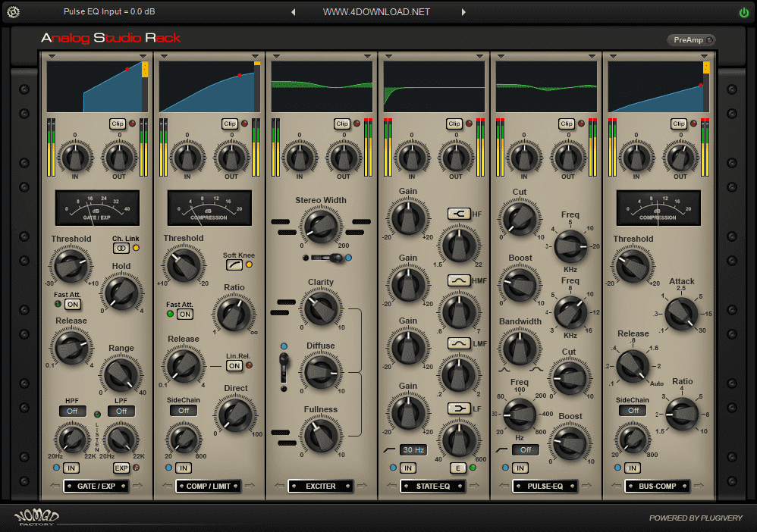The width and height of the screenshot is (757, 532).
Task: Toggle the IN bypass of PULSE-EQ
Action: pyautogui.click(x=520, y=468)
